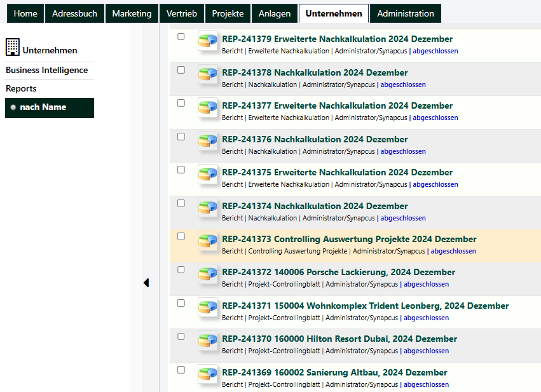Screen dimensions: 541x392
Task: Collapse the sidebar with the black arrow
Action: [x=146, y=283]
